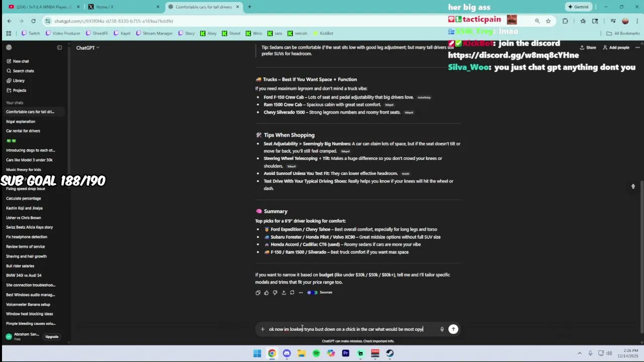The width and height of the screenshot is (644, 362).
Task: Go back with the browser back arrow
Action: 9,21
